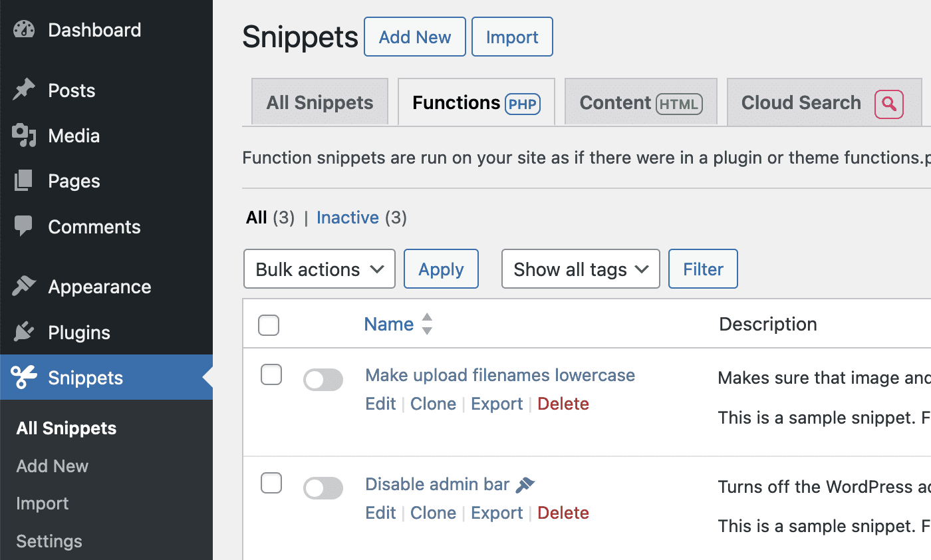
Task: Check the select-all checkbox in table header
Action: 269,325
